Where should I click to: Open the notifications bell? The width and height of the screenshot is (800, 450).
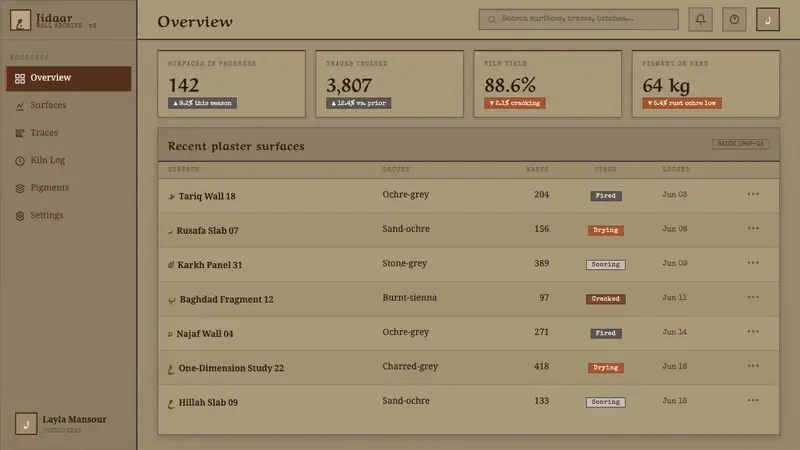tap(700, 19)
